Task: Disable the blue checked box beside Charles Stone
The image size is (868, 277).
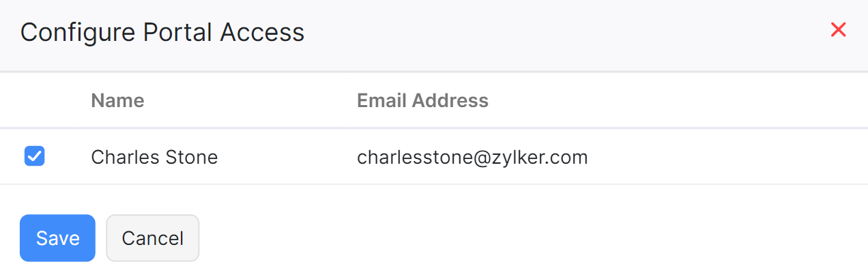Action: tap(35, 157)
